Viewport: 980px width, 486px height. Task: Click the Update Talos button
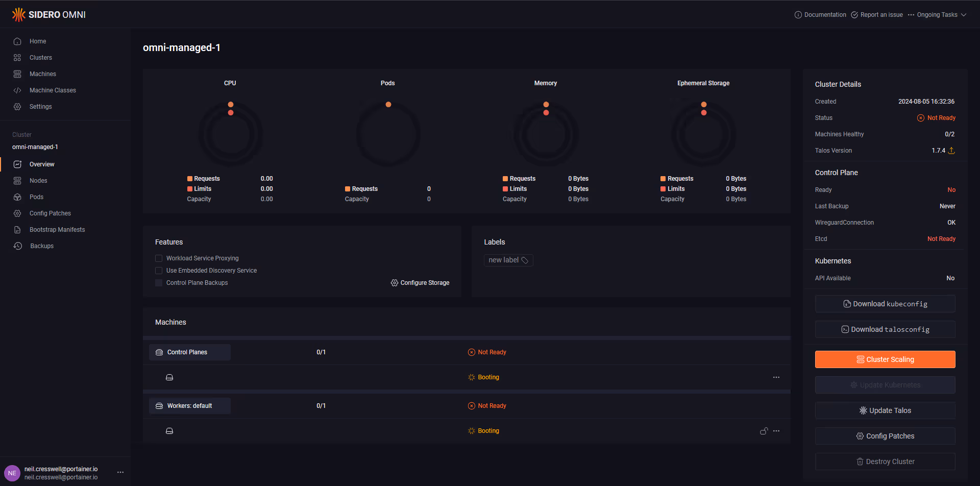coord(885,410)
